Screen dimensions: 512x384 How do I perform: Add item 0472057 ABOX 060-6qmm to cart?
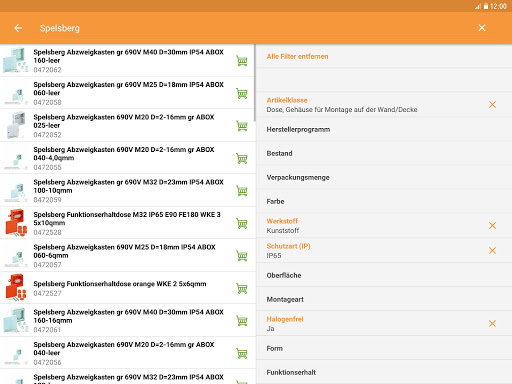pyautogui.click(x=242, y=256)
